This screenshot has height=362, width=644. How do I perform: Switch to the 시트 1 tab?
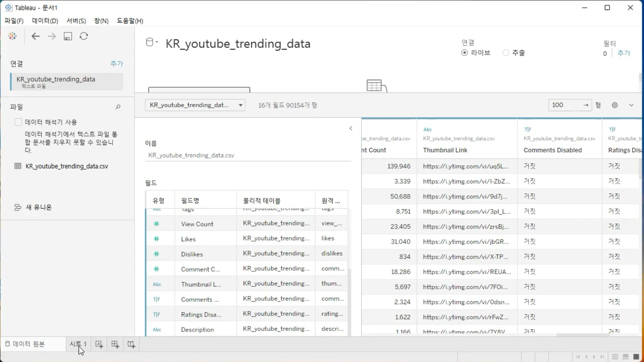pos(78,344)
